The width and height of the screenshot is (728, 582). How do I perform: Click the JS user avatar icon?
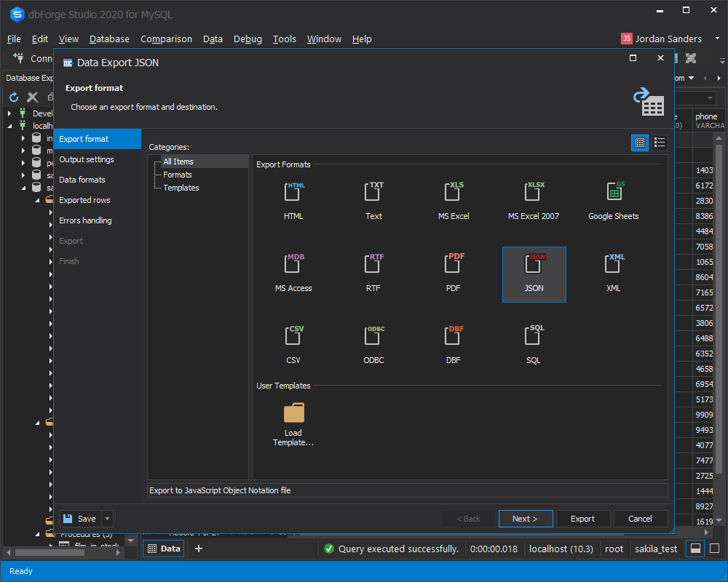[x=627, y=39]
